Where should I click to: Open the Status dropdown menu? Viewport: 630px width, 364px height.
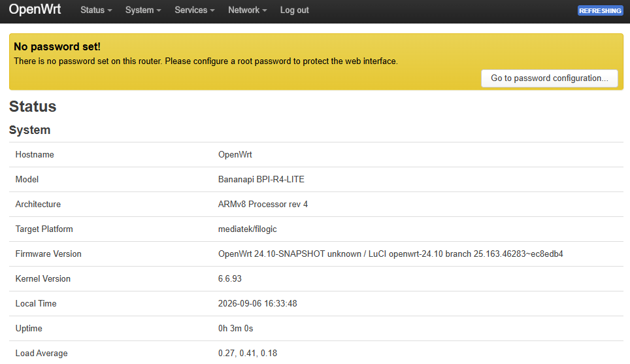96,10
